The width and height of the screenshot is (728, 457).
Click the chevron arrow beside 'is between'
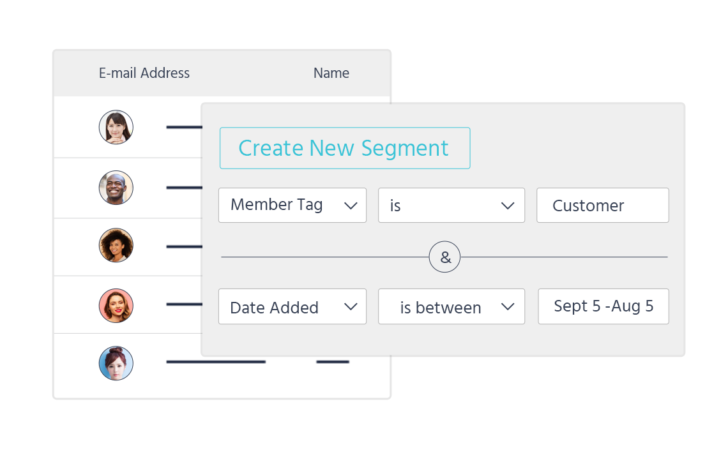(508, 307)
